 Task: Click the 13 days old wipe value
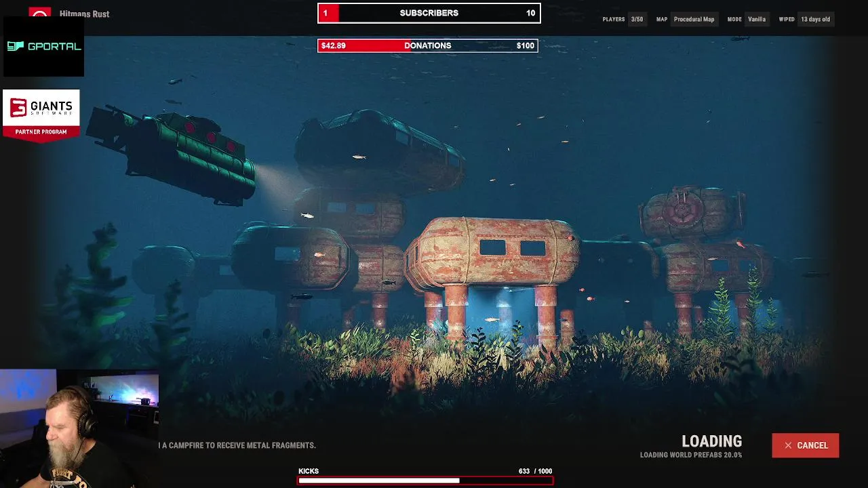(815, 19)
